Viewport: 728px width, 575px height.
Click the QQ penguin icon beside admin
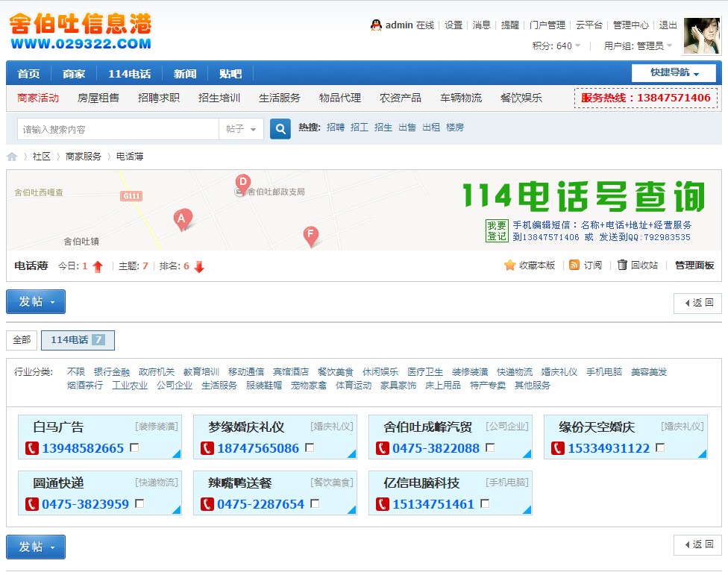[376, 25]
